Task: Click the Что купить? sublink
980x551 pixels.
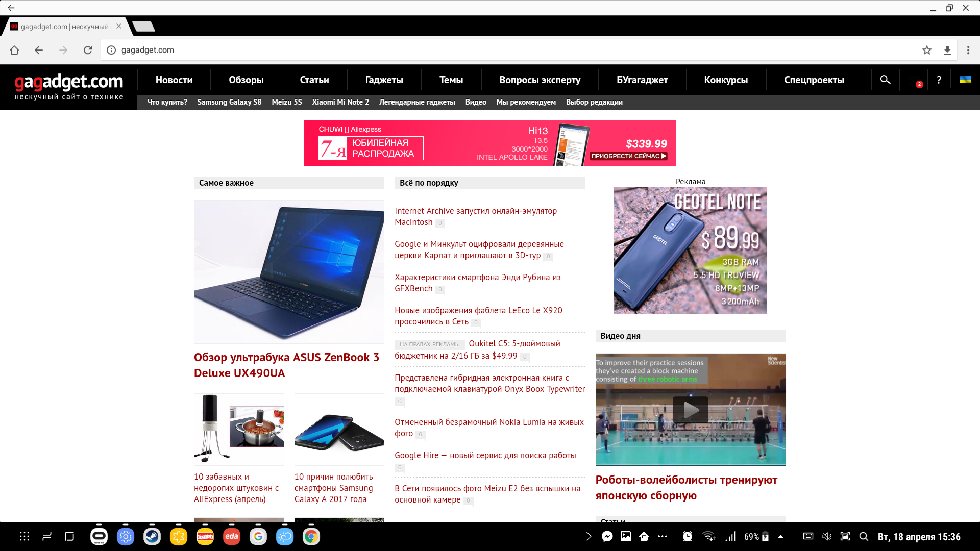Action: click(167, 102)
